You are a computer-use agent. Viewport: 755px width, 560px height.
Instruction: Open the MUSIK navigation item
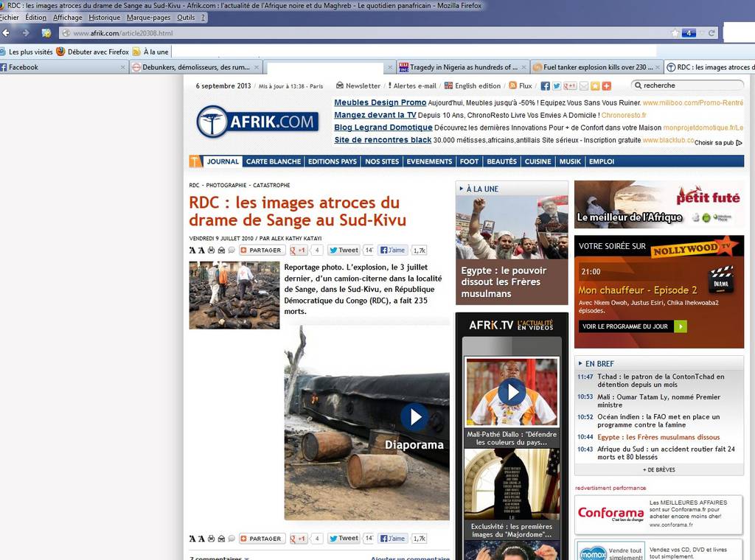(x=570, y=161)
